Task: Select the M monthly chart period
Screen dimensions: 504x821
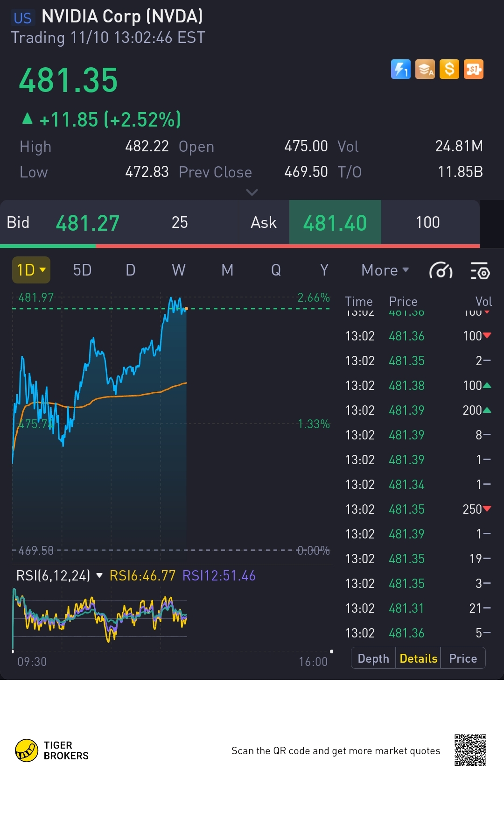Action: click(x=227, y=270)
